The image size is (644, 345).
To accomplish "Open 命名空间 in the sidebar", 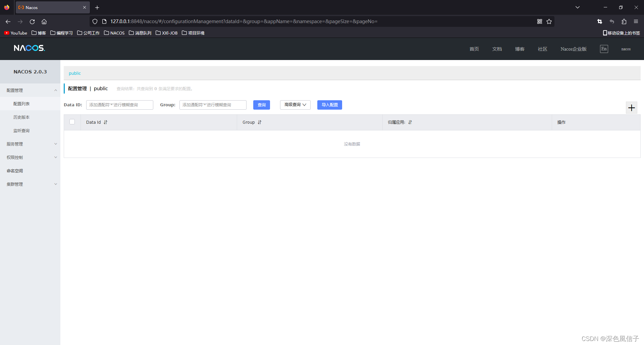I will 15,171.
